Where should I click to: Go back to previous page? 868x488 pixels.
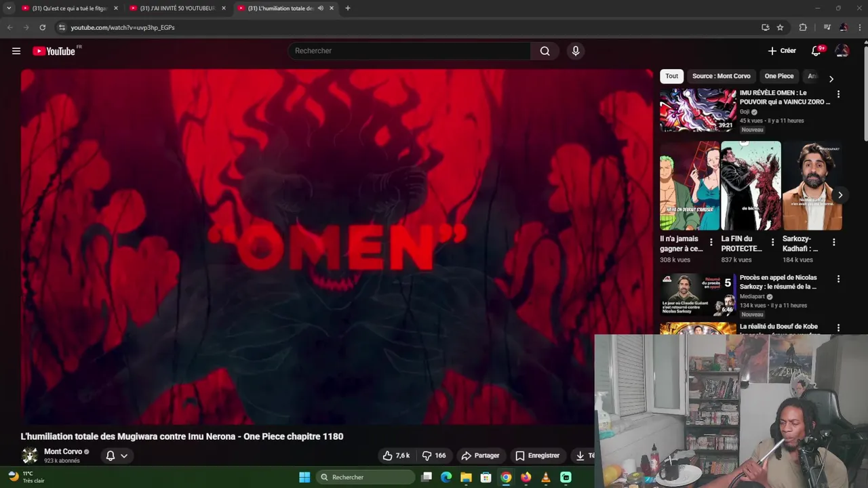click(9, 27)
